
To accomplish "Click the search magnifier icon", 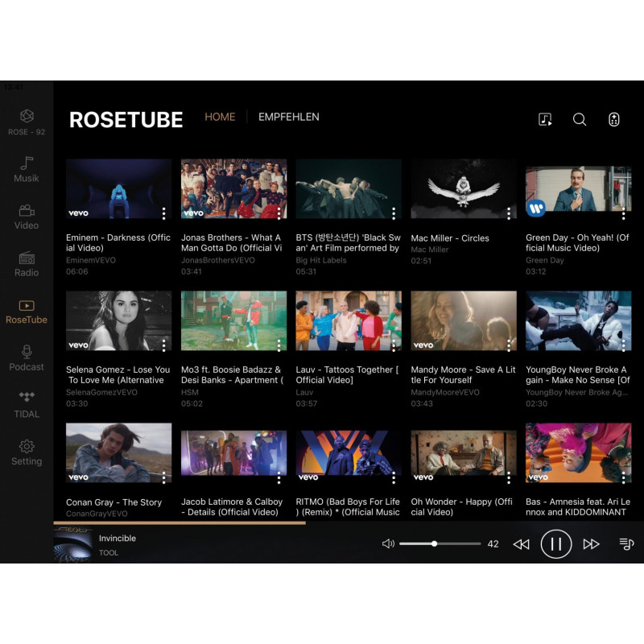I will (580, 119).
